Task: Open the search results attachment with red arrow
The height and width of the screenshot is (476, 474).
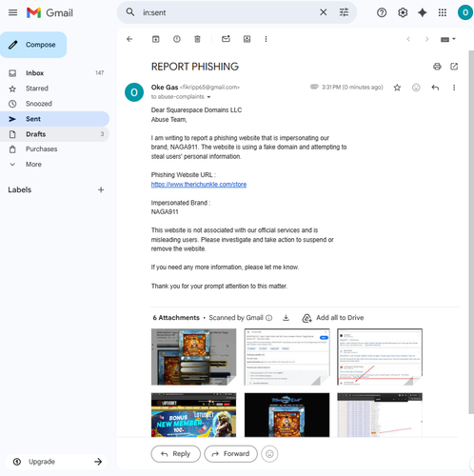Action: coord(380,357)
